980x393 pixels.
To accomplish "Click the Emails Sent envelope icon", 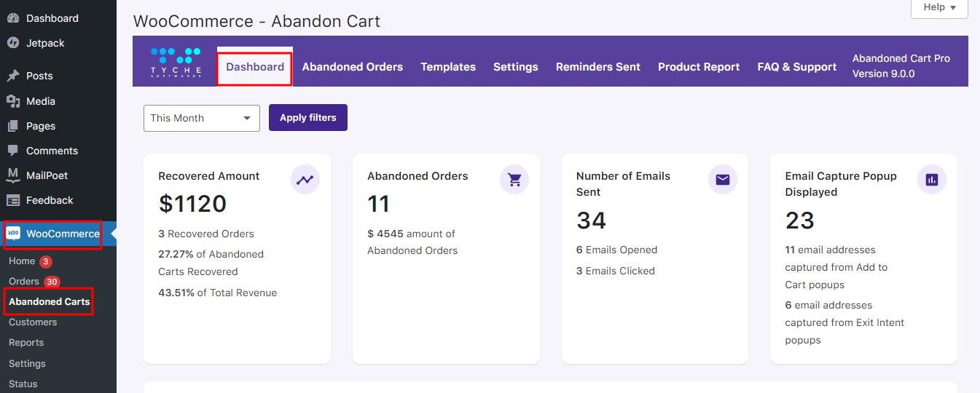I will (x=723, y=180).
